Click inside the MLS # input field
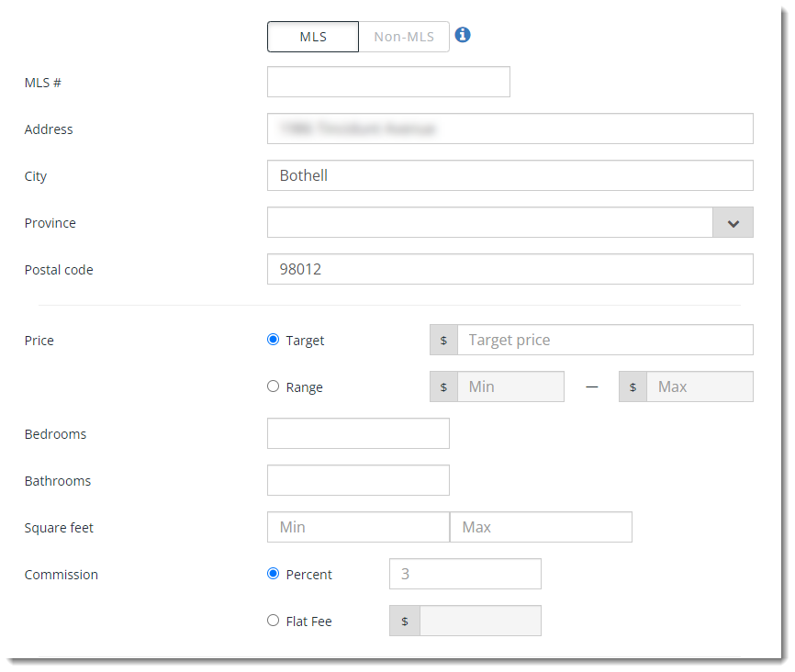Viewport: 795px width, 672px height. click(387, 82)
